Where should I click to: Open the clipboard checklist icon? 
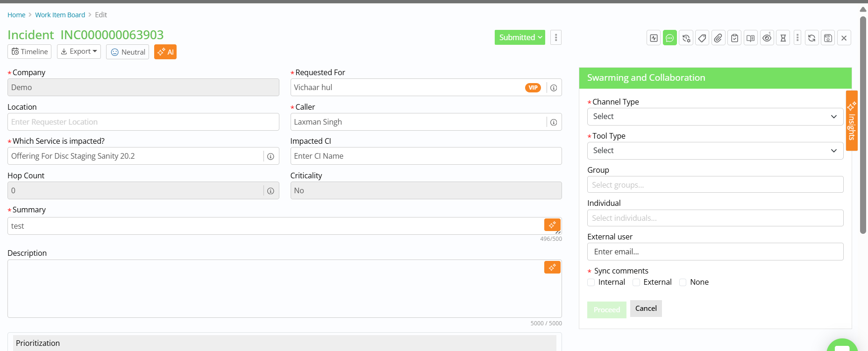click(x=735, y=38)
